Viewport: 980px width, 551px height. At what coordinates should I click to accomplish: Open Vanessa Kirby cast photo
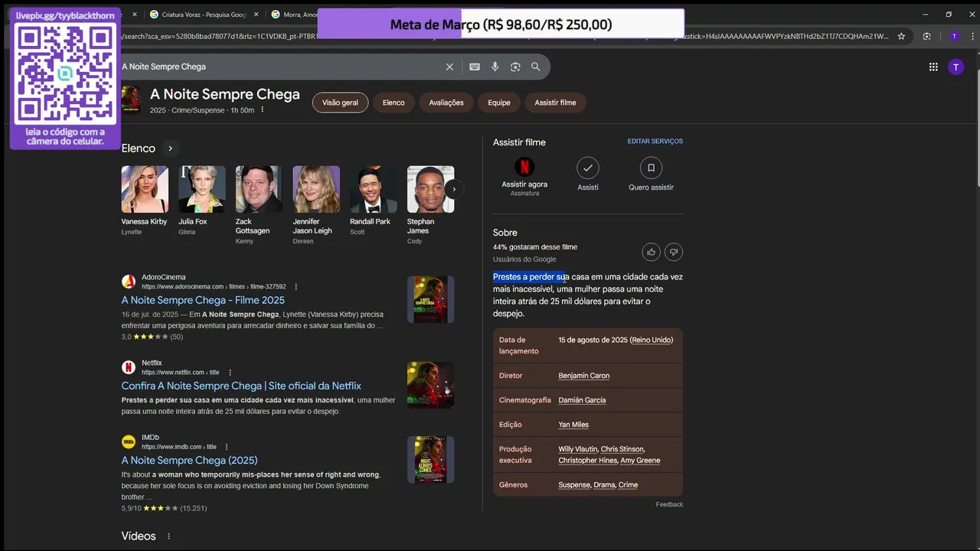(145, 189)
